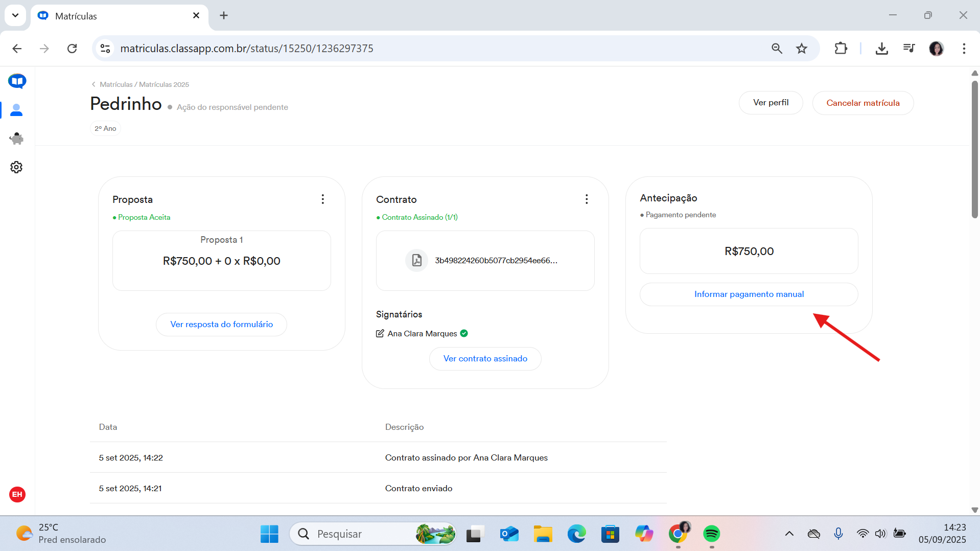
Task: Click the edit icon beside Ana Clara Marques
Action: 380,333
